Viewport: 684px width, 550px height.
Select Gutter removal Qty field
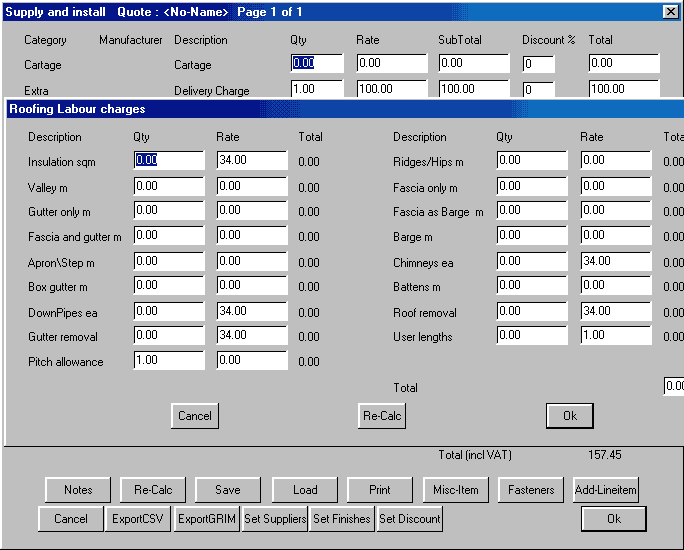point(169,335)
